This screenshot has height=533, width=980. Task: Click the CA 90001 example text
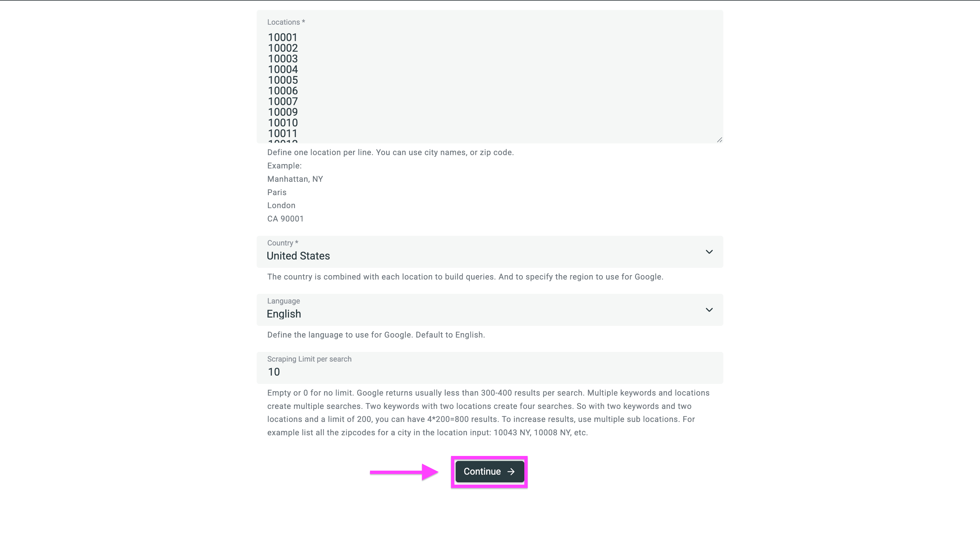(285, 218)
